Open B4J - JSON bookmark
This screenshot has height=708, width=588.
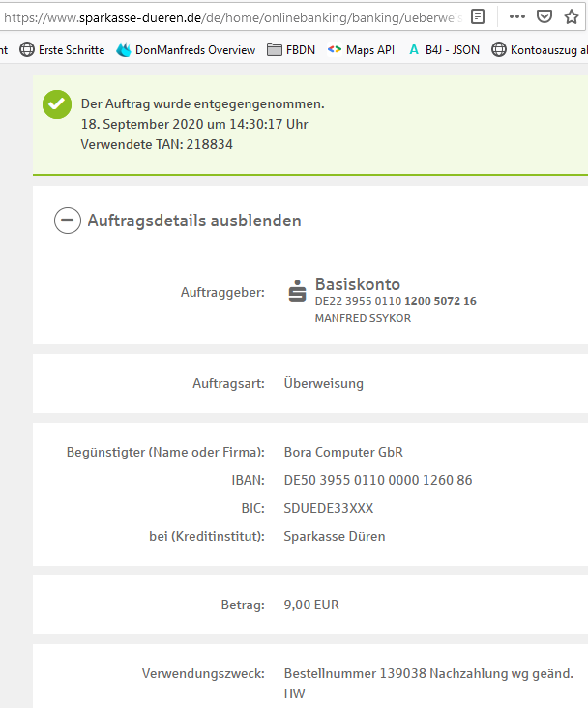pyautogui.click(x=444, y=50)
